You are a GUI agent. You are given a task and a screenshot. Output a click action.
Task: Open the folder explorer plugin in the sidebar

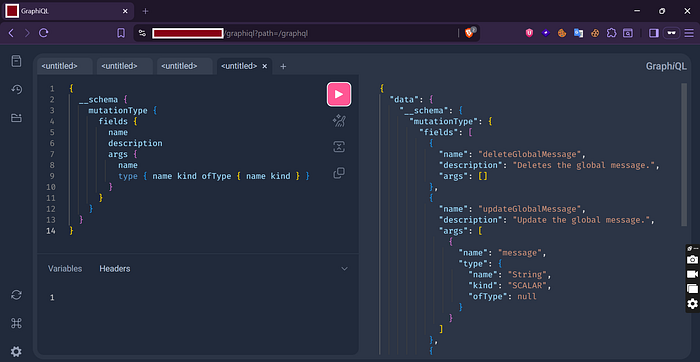click(x=17, y=118)
